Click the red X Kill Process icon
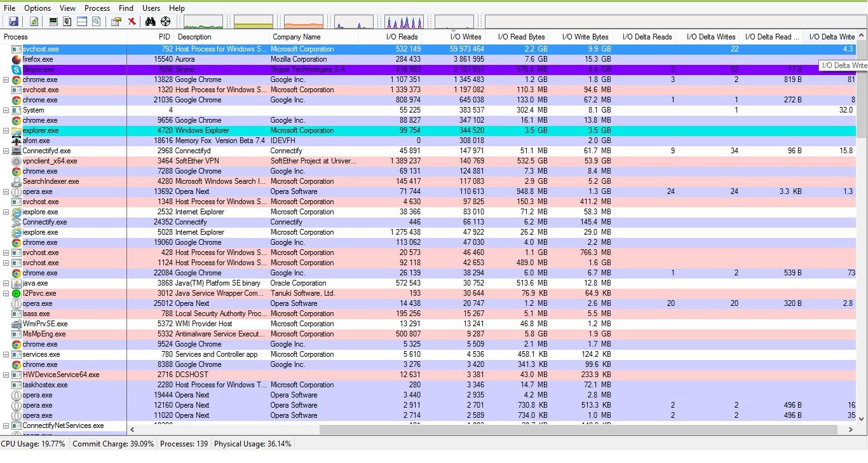This screenshot has width=868, height=463. coord(132,22)
